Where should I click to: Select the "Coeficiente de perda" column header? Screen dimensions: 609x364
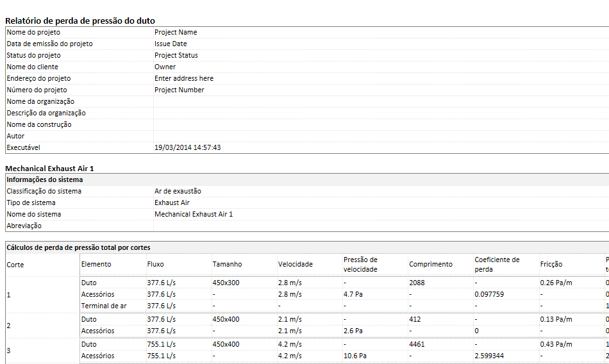(497, 265)
